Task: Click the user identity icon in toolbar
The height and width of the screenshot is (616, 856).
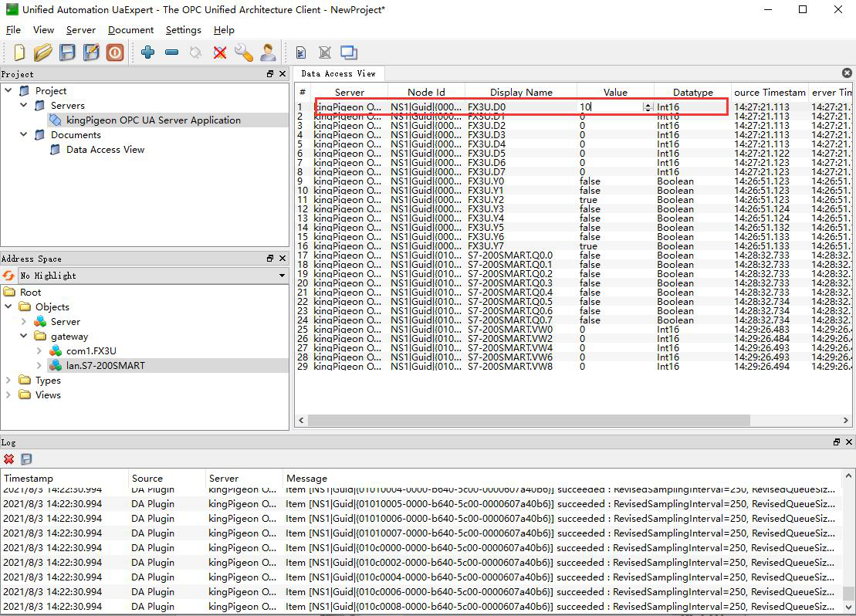Action: (x=268, y=52)
